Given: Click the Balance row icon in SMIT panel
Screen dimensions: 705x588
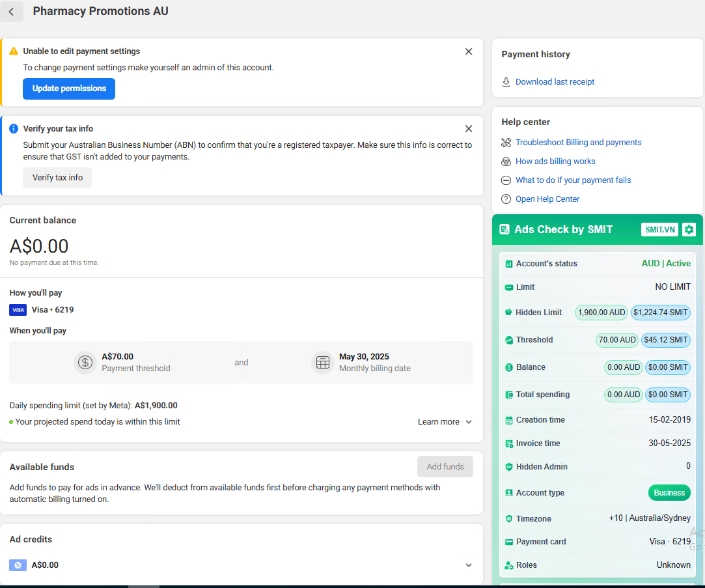Looking at the screenshot, I should coord(509,367).
